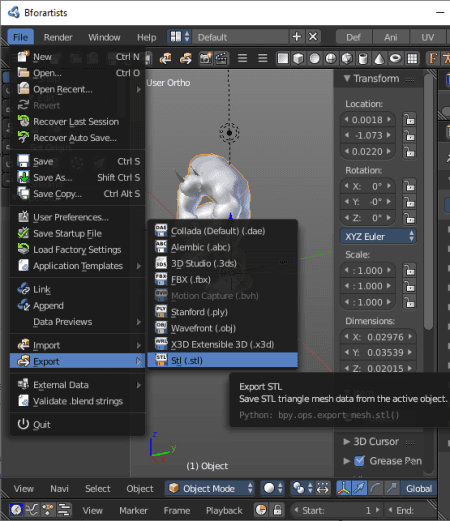Click the Render Animation clapperboard icon
The width and height of the screenshot is (450, 521).
[x=221, y=59]
